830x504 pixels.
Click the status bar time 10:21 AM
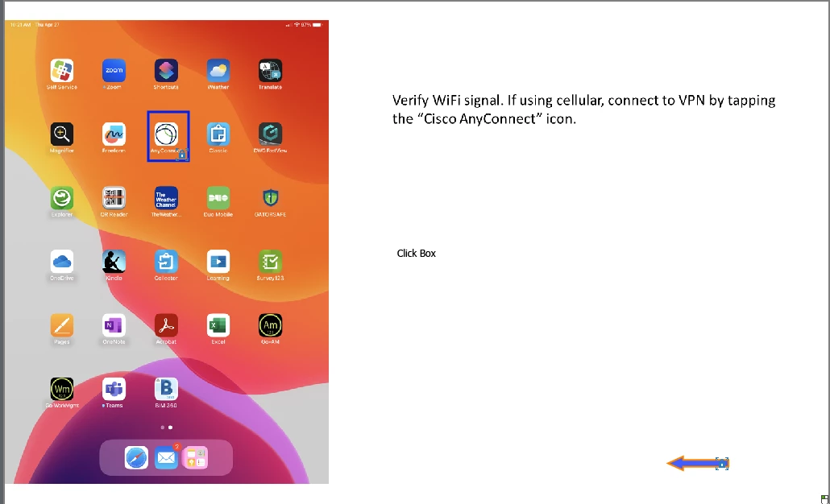click(21, 25)
